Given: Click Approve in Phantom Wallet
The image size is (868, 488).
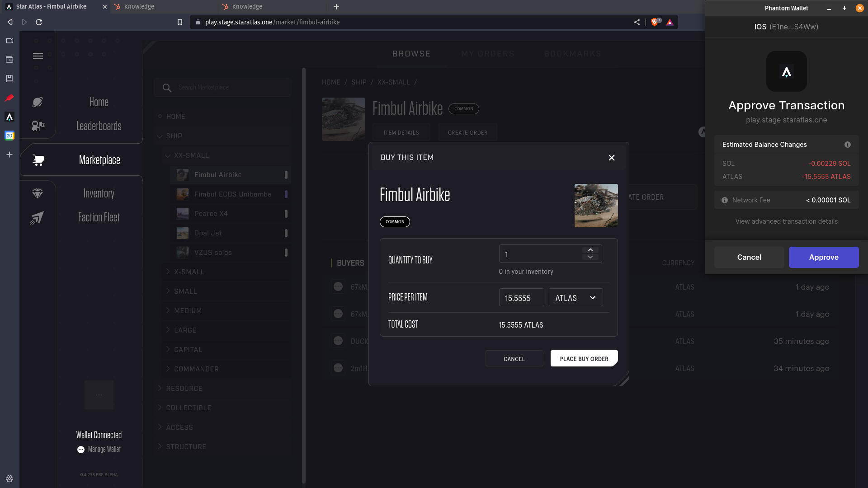Looking at the screenshot, I should (824, 258).
